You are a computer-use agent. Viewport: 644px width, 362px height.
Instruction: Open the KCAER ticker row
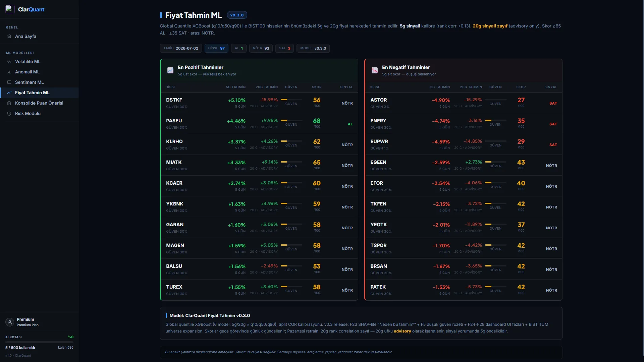coord(174,183)
